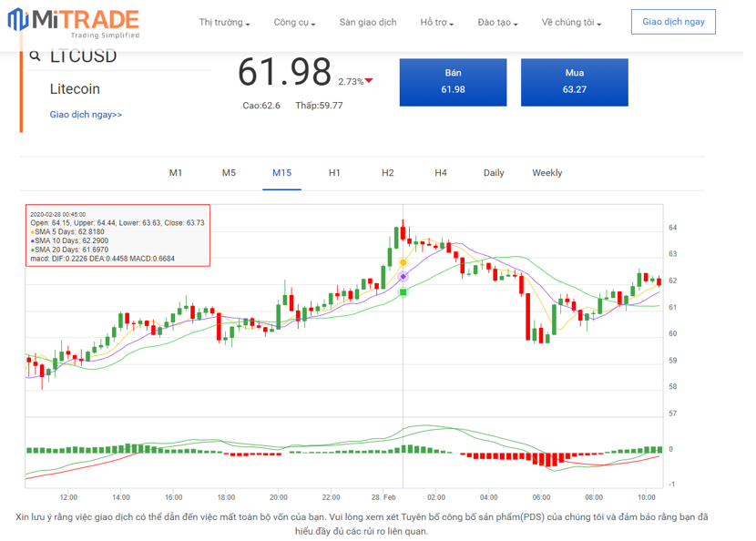756x541 pixels.
Task: Open the Đào tạo dropdown
Action: [x=497, y=23]
